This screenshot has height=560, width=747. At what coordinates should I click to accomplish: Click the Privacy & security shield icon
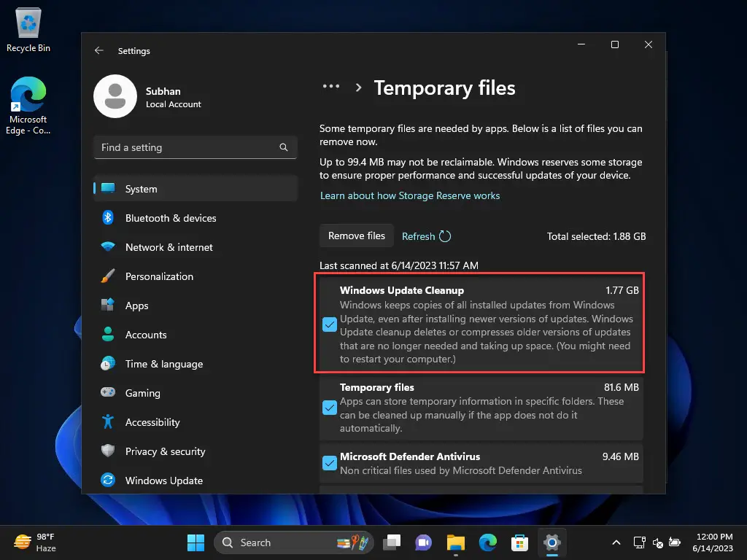(108, 451)
